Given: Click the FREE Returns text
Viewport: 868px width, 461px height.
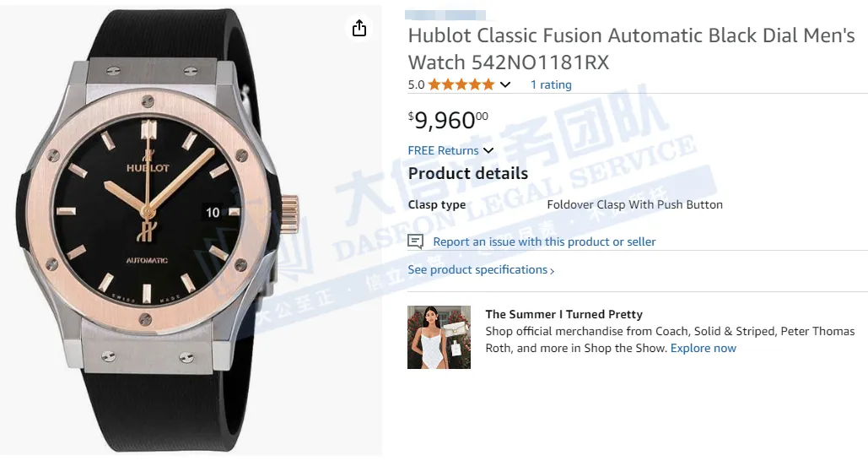Looking at the screenshot, I should point(443,150).
